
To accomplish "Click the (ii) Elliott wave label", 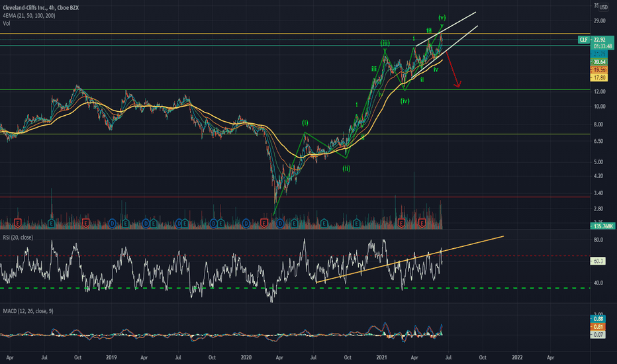I will click(x=346, y=168).
